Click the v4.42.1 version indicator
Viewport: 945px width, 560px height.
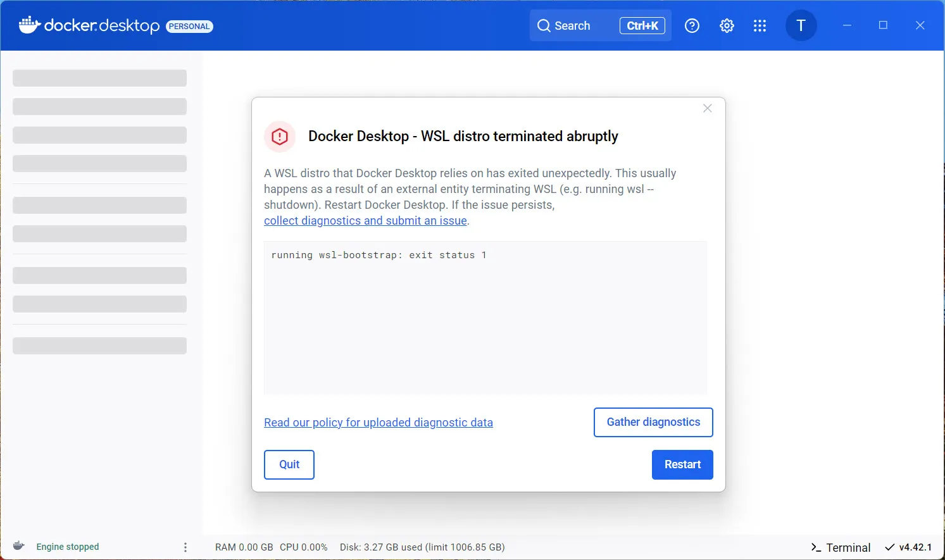[908, 547]
